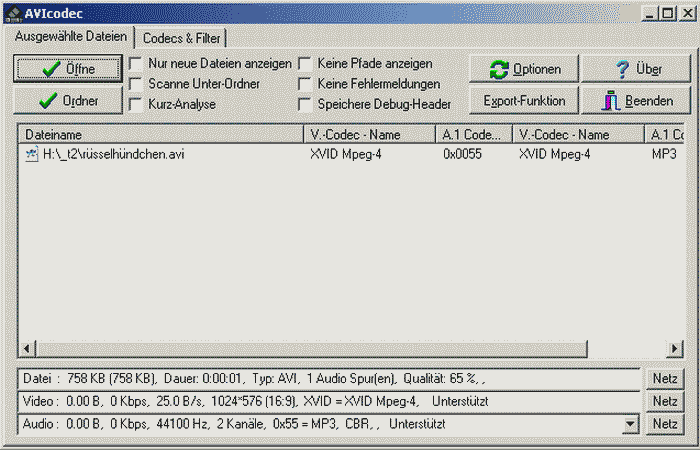Image resolution: width=700 pixels, height=450 pixels.
Task: Click the green checkmark Öffne button
Action: [67, 69]
